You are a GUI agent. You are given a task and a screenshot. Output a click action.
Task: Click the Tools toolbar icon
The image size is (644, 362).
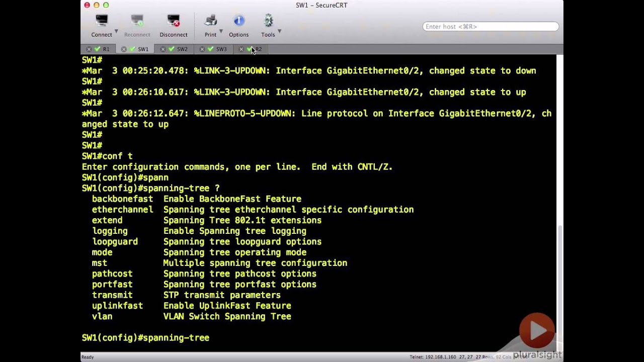268,21
